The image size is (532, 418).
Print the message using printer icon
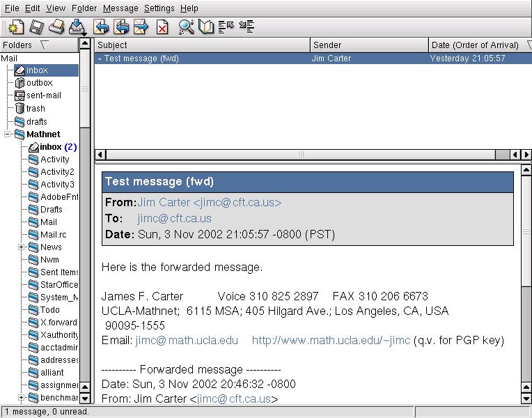point(56,27)
